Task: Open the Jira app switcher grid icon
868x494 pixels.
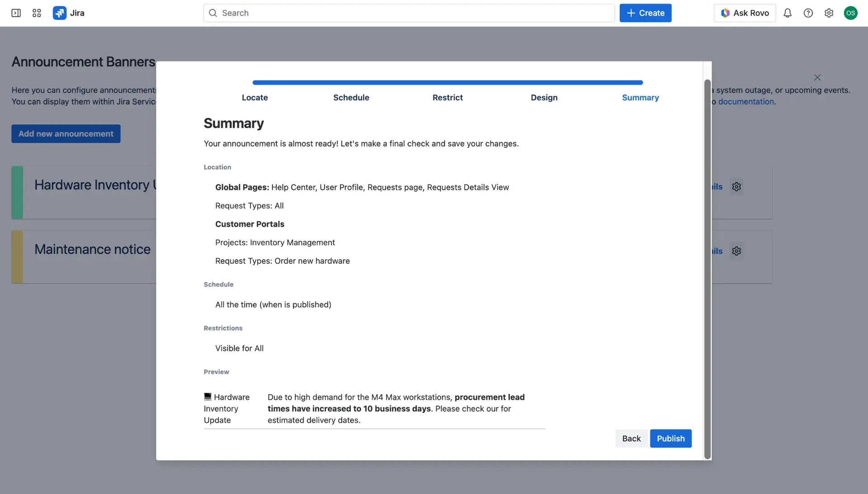Action: click(x=37, y=13)
